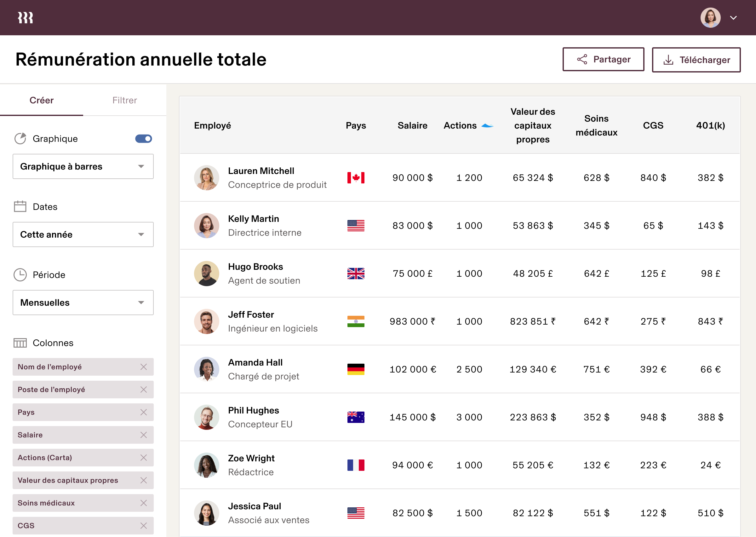Toggle the Graphique switch off
Viewport: 756px width, 537px height.
point(143,139)
